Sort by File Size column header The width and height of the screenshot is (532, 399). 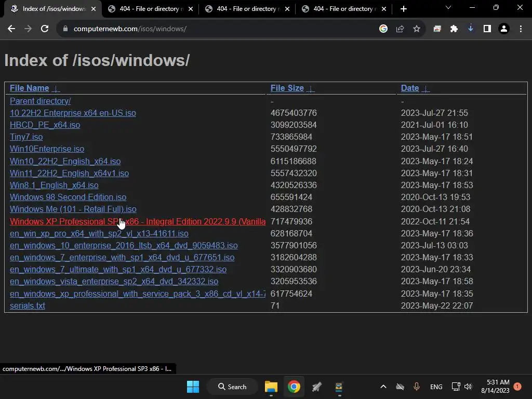tap(287, 88)
